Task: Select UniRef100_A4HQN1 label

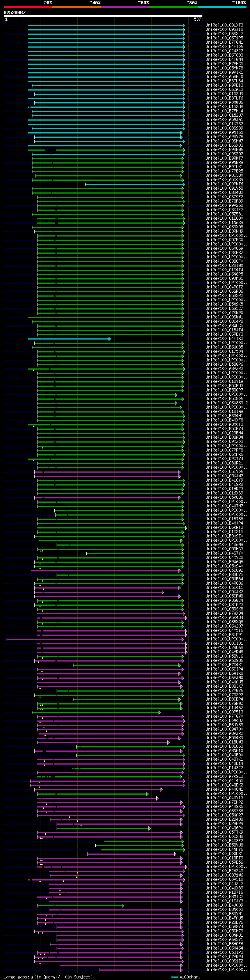Action: pyautogui.click(x=224, y=790)
